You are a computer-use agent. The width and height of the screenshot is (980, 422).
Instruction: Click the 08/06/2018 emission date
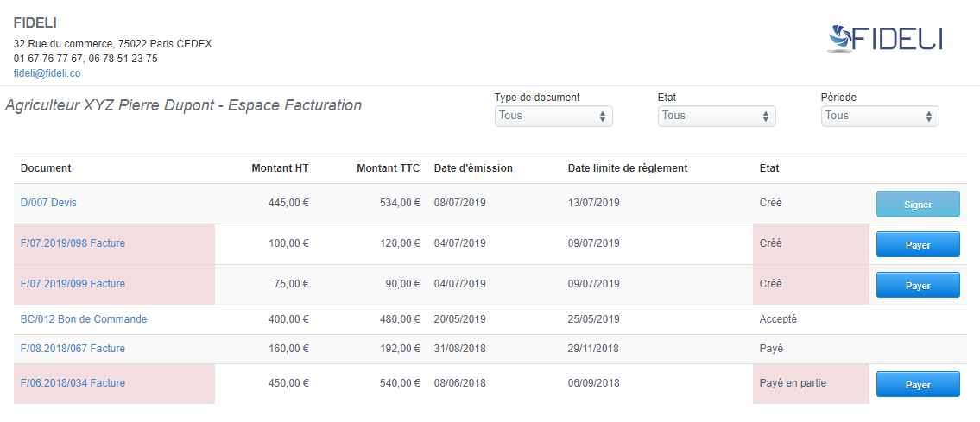459,382
